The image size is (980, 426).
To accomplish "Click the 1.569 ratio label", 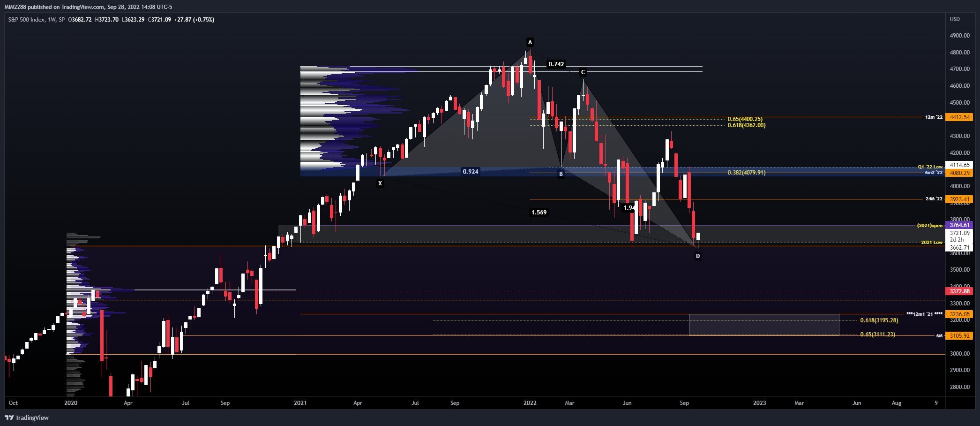I will pyautogui.click(x=539, y=213).
